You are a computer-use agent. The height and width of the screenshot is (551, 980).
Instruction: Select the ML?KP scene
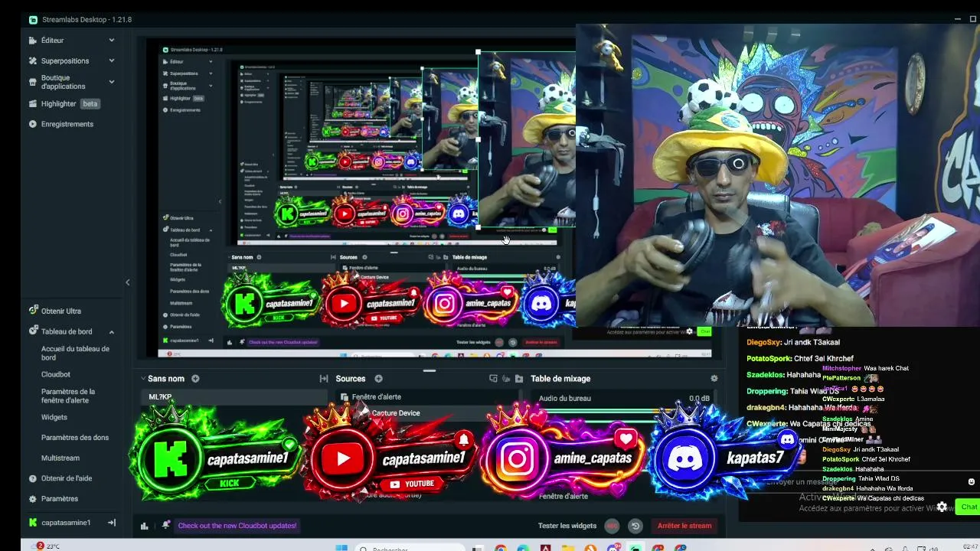pos(235,397)
